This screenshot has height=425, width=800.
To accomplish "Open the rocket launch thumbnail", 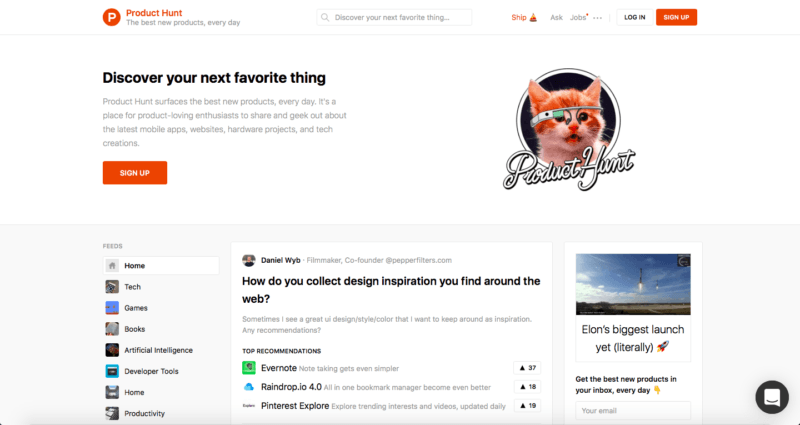I will (633, 284).
